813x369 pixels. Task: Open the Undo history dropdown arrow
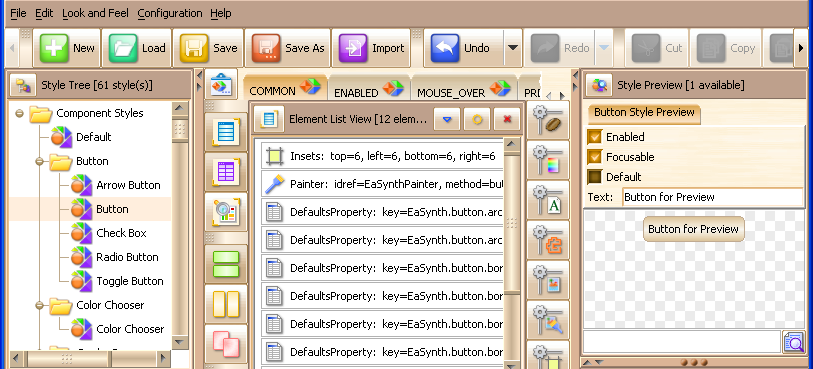(512, 48)
